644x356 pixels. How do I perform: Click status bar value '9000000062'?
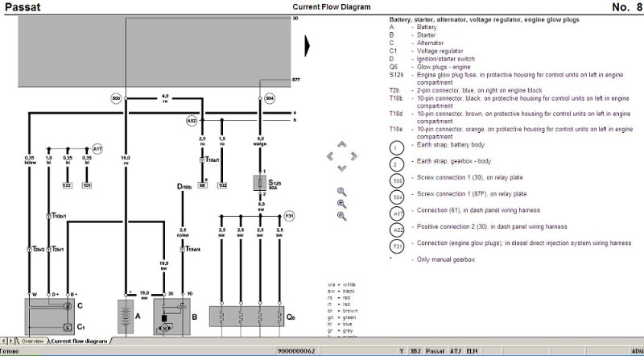296,351
